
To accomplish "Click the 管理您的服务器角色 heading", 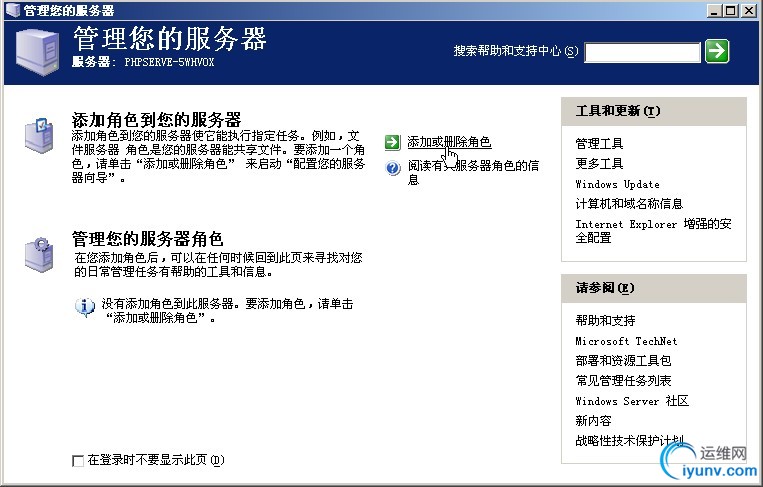I will (147, 239).
